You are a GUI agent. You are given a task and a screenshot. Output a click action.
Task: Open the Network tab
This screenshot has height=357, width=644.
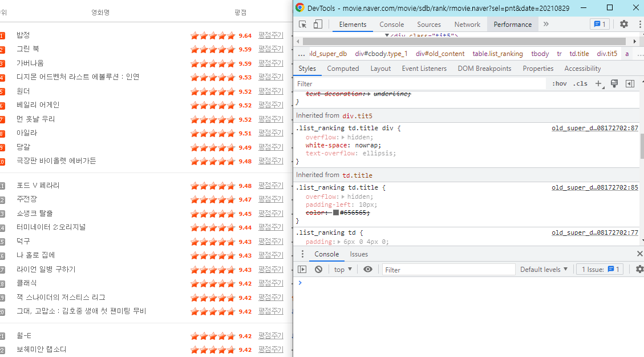click(x=467, y=24)
